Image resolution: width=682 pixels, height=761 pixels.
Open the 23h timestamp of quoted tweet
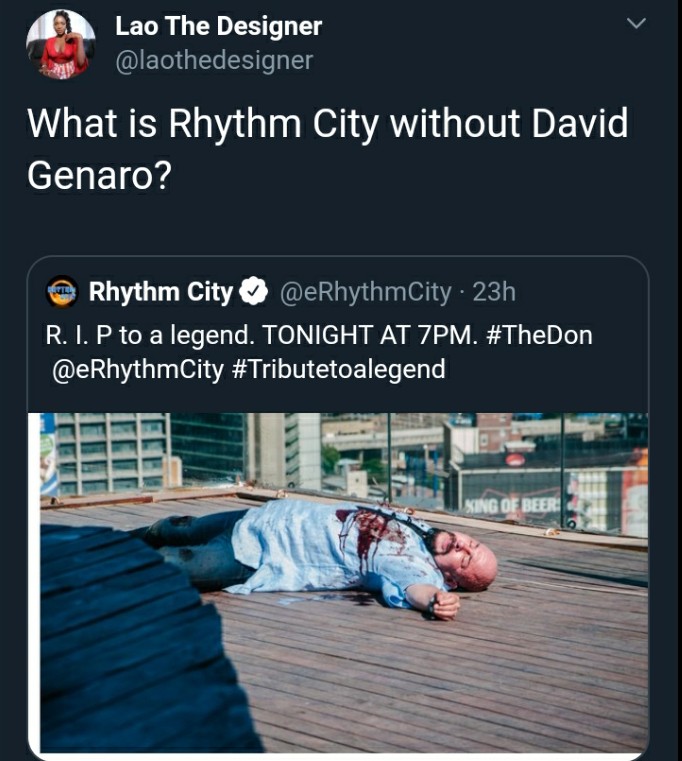click(494, 292)
